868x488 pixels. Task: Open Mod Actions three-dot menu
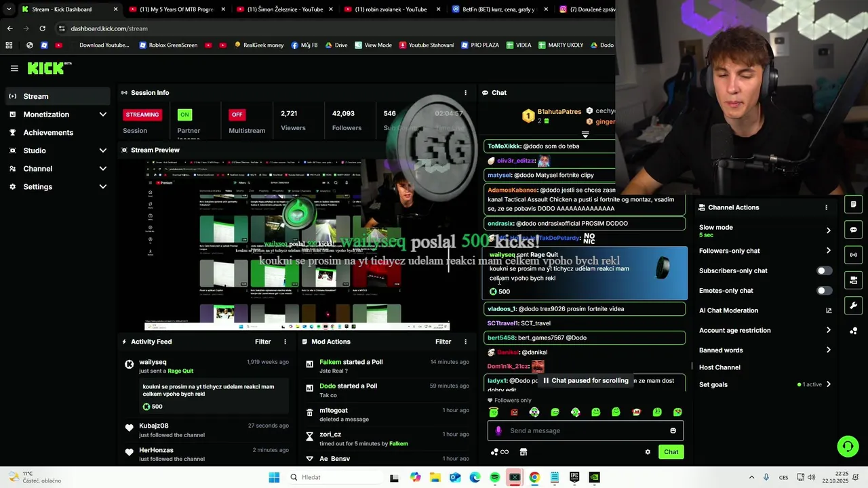pos(465,342)
